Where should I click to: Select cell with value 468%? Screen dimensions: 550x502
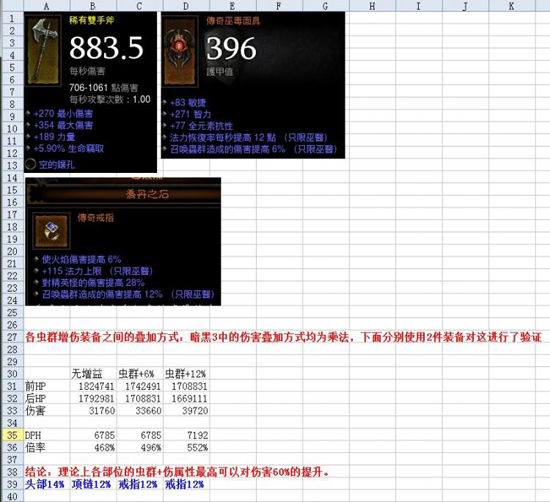coord(93,447)
